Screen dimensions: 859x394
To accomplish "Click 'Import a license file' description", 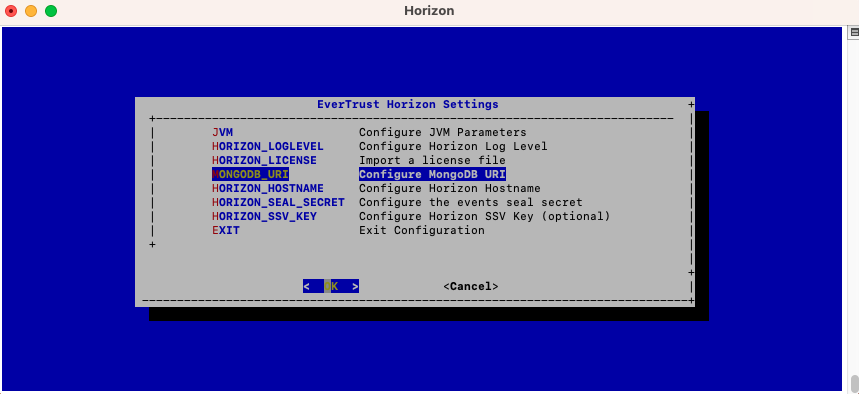I will coord(432,160).
